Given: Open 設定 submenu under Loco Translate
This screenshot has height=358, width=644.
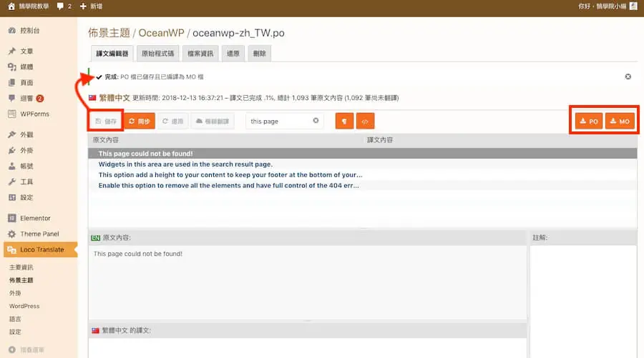Looking at the screenshot, I should [15, 332].
